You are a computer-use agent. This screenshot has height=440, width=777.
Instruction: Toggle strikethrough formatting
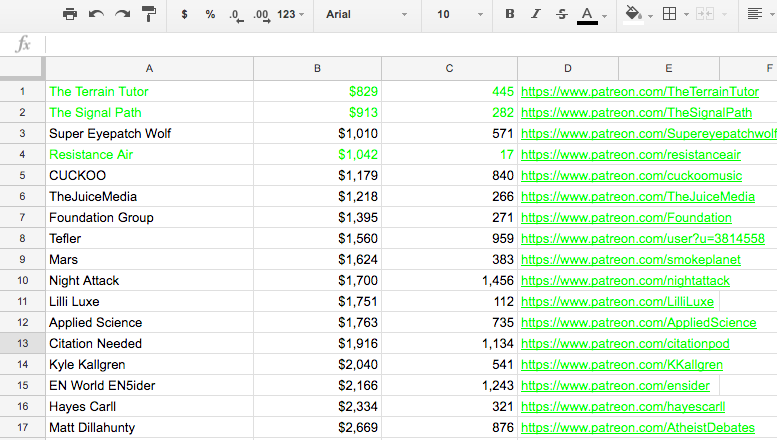(x=561, y=14)
